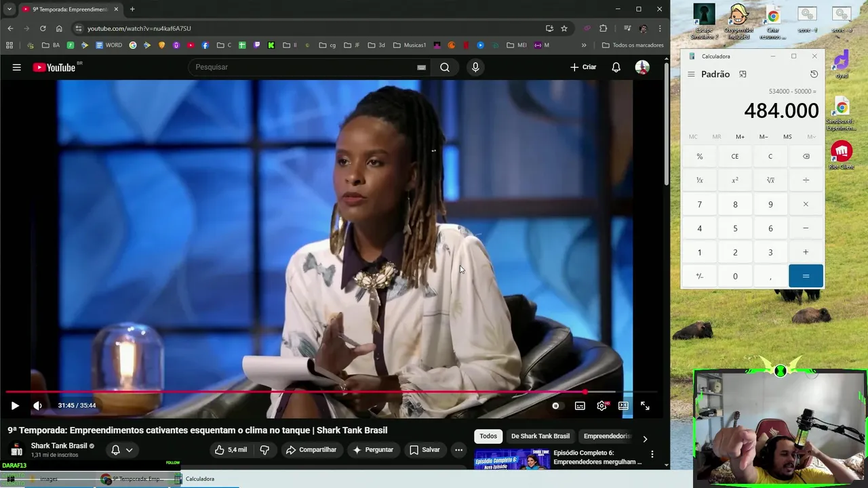Open Calculator history
Screen dimensions: 868x488
(814, 75)
